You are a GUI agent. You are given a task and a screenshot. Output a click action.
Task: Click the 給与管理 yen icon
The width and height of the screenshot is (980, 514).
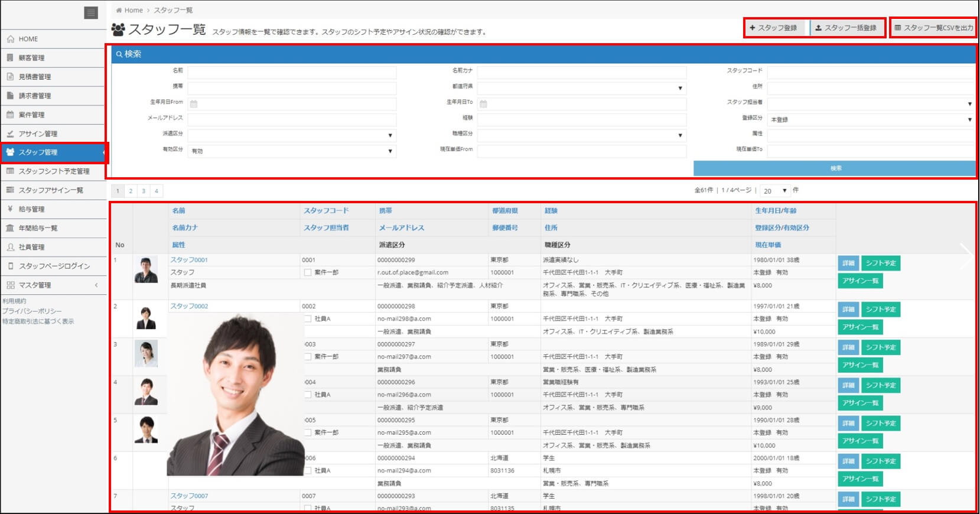pos(11,209)
